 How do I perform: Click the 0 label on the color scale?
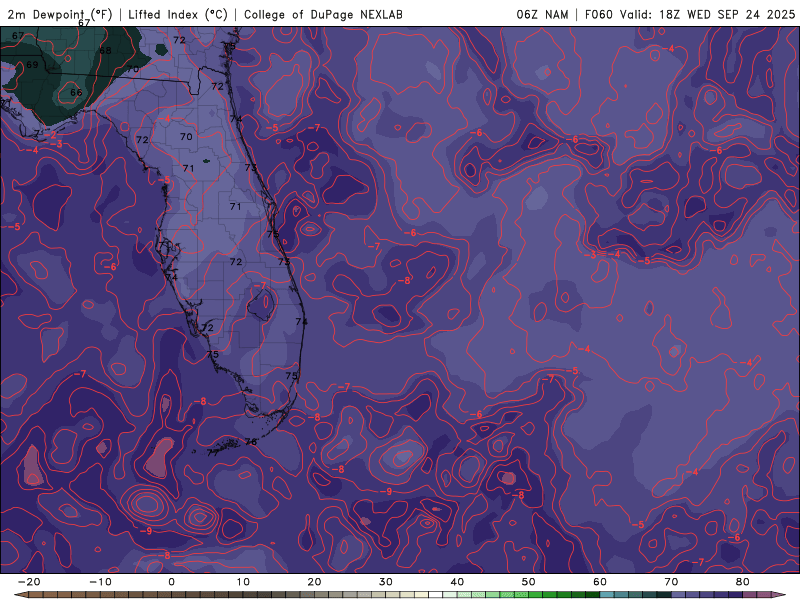point(171,582)
